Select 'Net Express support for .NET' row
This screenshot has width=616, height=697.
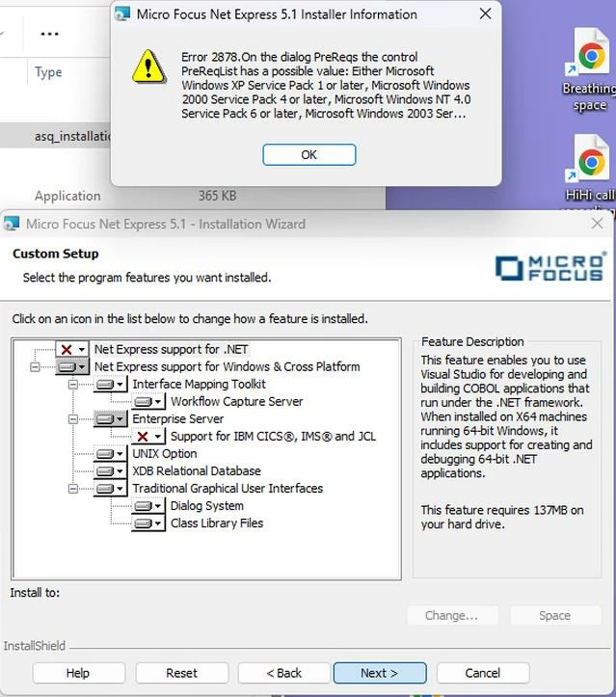172,349
